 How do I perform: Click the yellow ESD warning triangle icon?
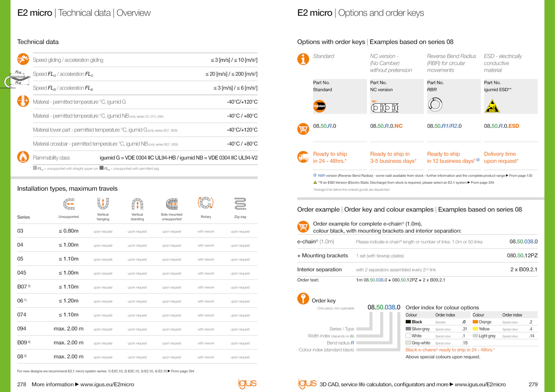point(492,106)
